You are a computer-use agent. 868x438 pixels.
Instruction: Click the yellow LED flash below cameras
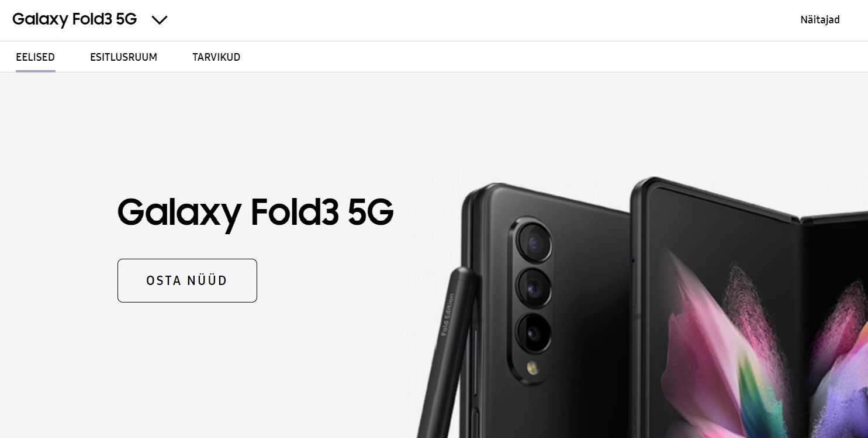coord(532,367)
